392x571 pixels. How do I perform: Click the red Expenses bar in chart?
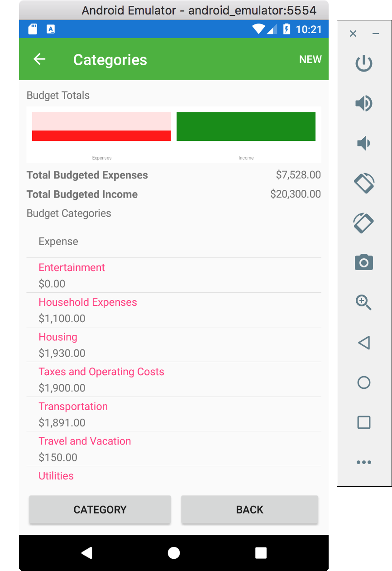(101, 135)
